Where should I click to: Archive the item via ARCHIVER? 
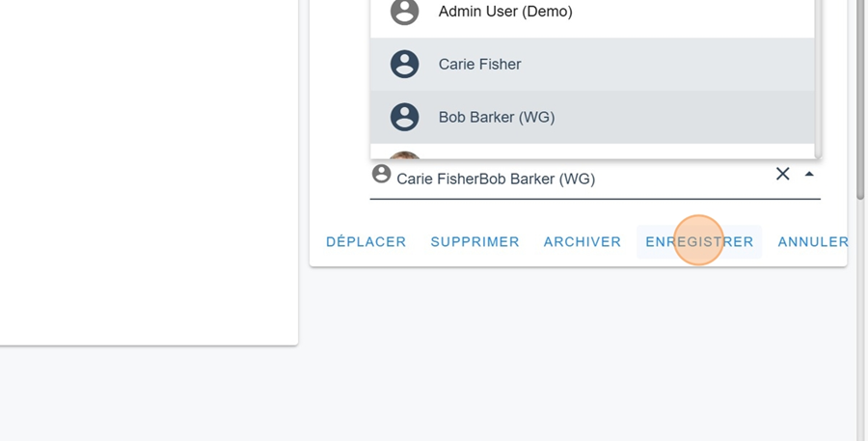[x=583, y=241]
